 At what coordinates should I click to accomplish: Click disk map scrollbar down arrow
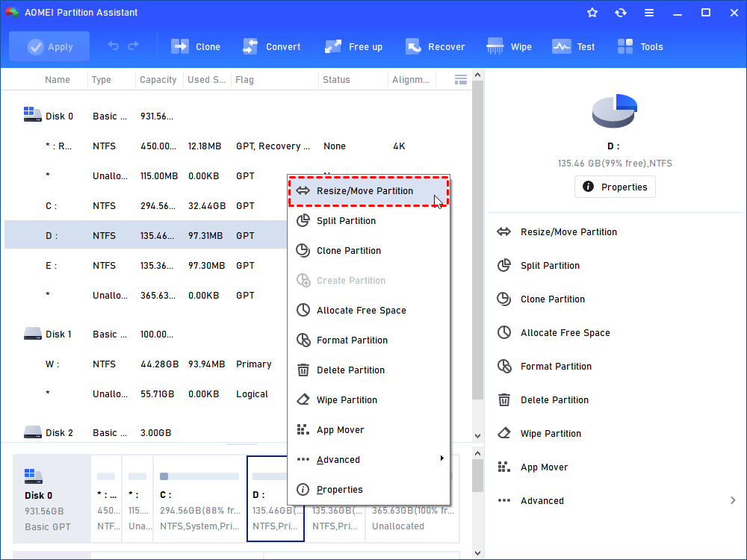pos(478,553)
